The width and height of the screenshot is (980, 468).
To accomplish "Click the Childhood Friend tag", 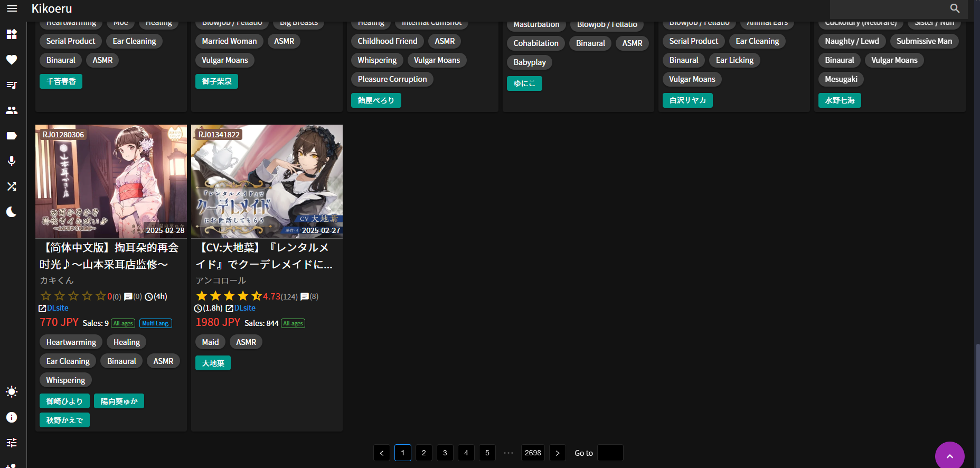I will [x=388, y=41].
